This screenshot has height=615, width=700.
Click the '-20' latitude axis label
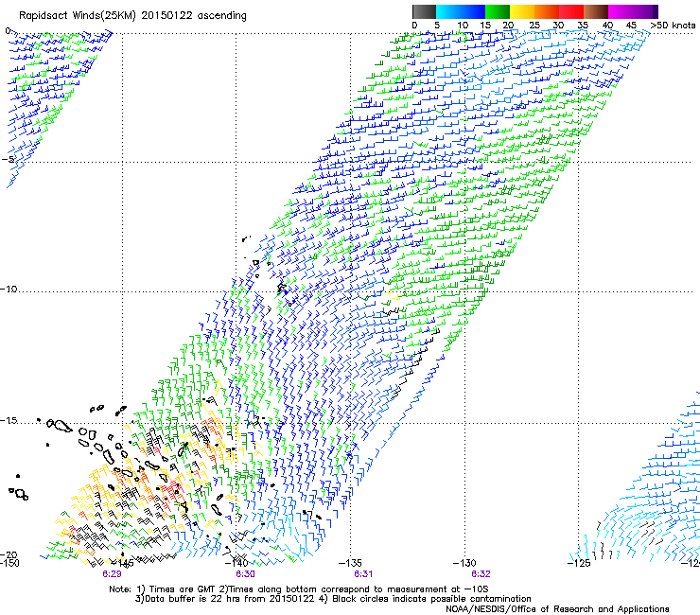tap(9, 554)
